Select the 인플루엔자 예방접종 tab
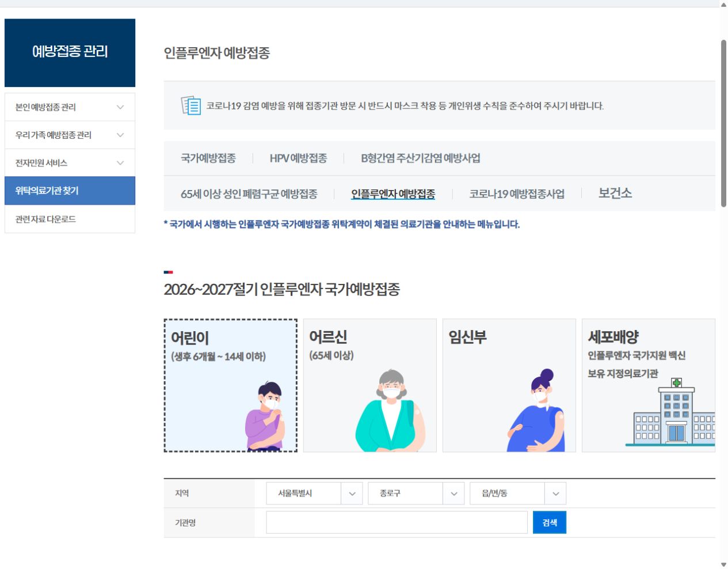 point(393,194)
